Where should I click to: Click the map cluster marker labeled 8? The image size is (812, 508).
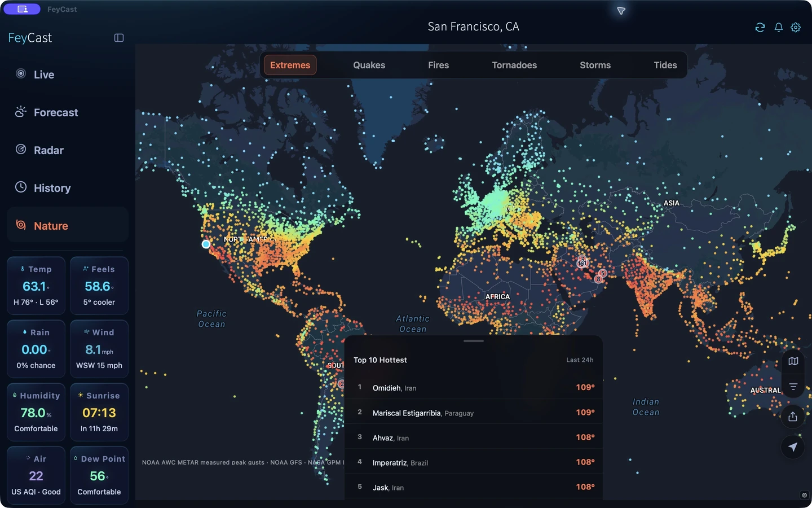(598, 279)
